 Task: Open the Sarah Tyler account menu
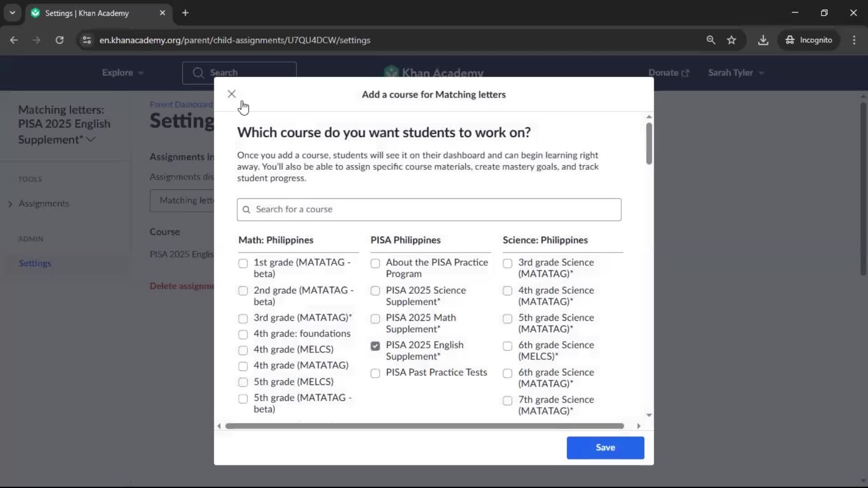(x=736, y=72)
